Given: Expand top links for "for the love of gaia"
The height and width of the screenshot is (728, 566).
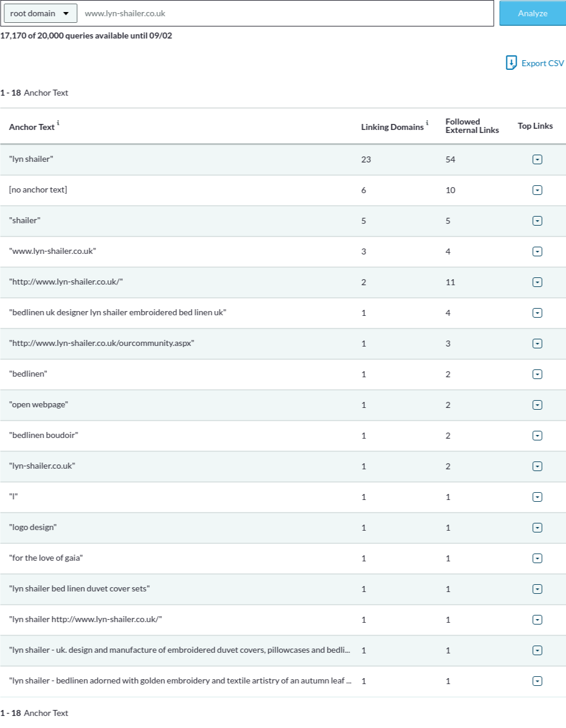Looking at the screenshot, I should click(x=538, y=558).
